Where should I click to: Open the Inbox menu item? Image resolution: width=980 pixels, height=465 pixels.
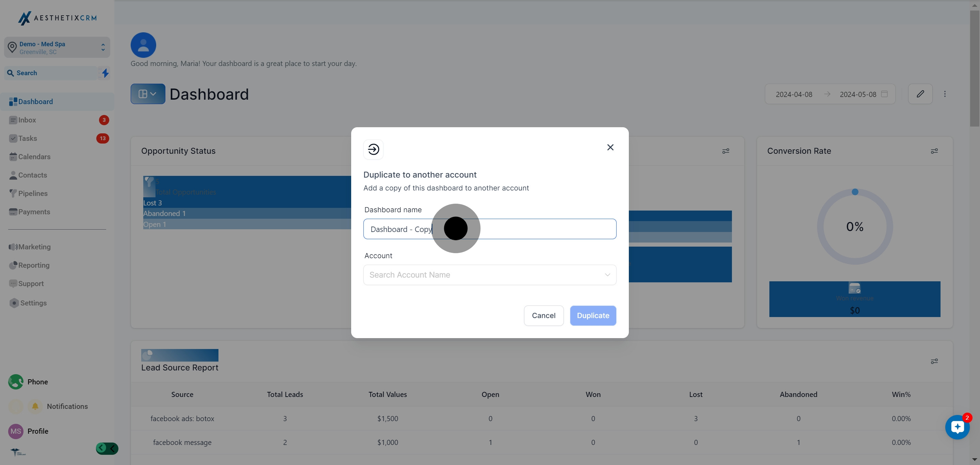[x=27, y=120]
